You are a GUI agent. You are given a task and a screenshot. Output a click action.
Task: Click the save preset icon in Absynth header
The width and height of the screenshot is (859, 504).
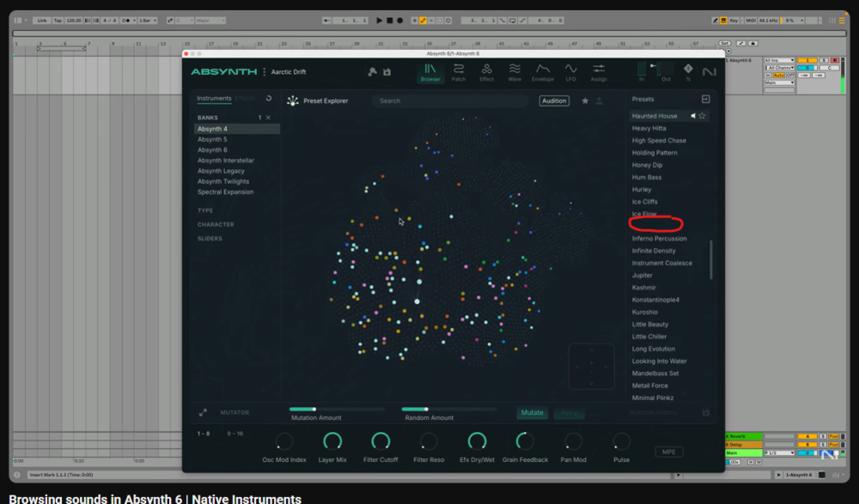click(x=387, y=72)
